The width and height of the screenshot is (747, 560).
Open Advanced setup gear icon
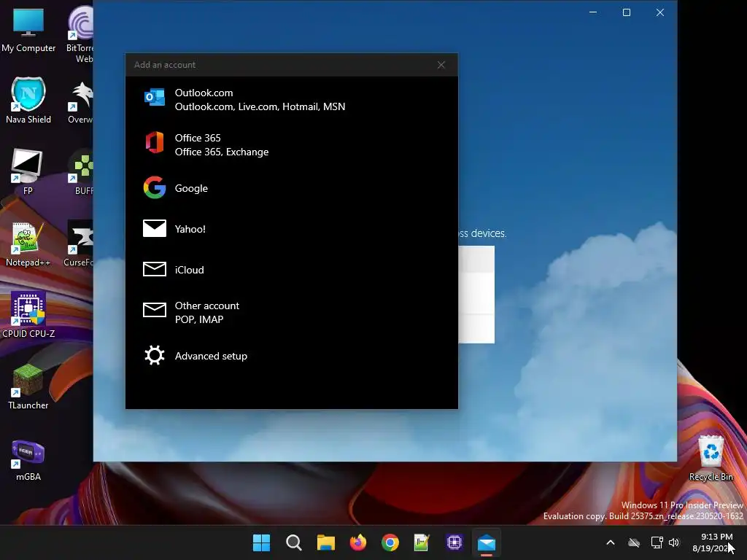155,355
